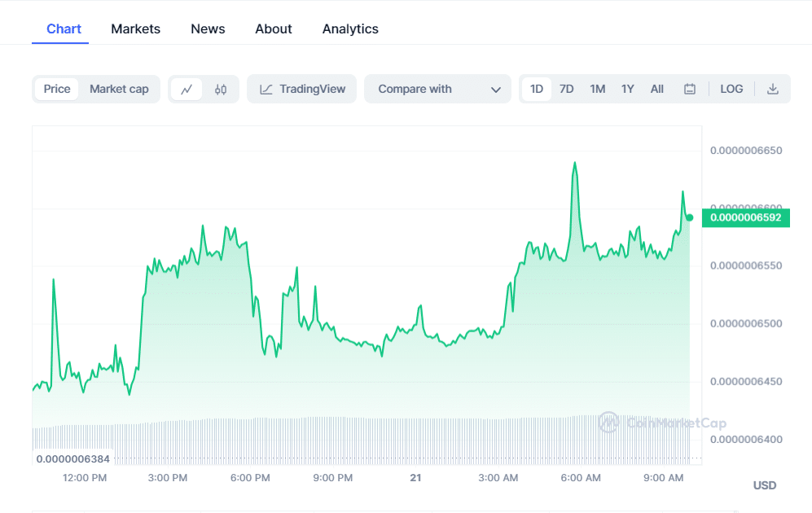
Task: Click the 0.0000006592 current price label
Action: 745,217
